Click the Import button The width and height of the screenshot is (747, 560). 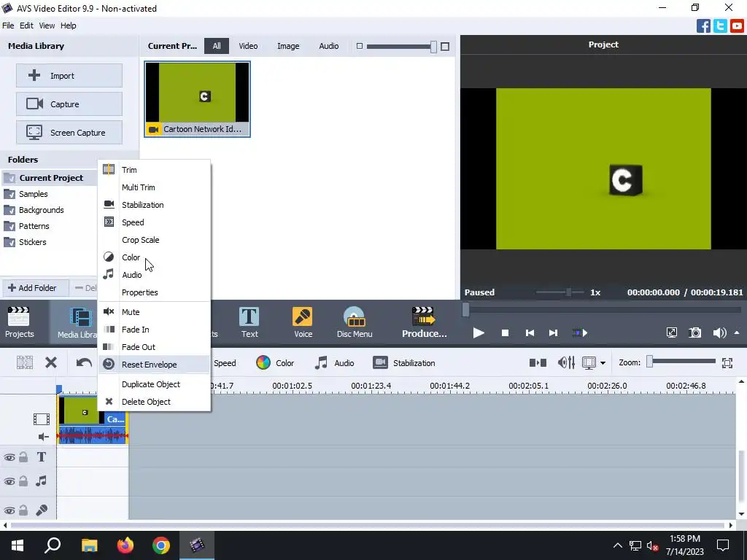coord(69,75)
